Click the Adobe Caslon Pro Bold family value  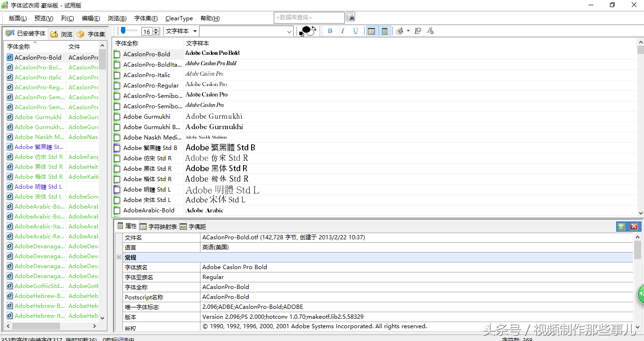(x=235, y=267)
